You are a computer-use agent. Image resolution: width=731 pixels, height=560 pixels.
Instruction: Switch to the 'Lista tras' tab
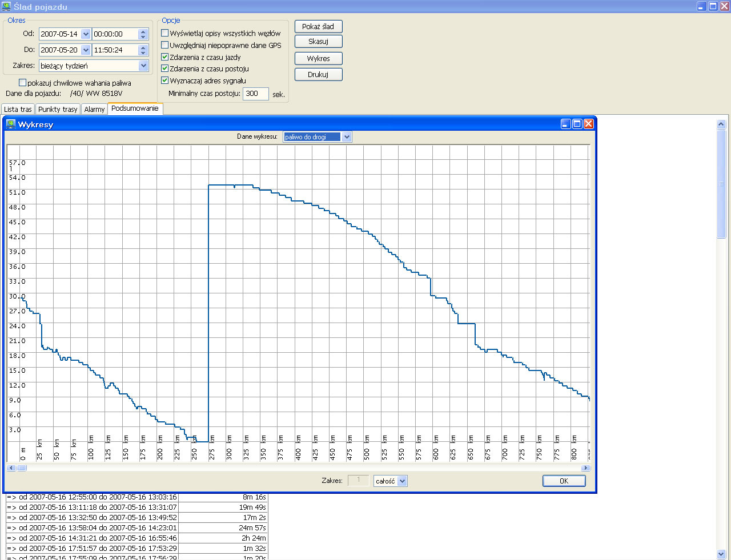tap(18, 109)
